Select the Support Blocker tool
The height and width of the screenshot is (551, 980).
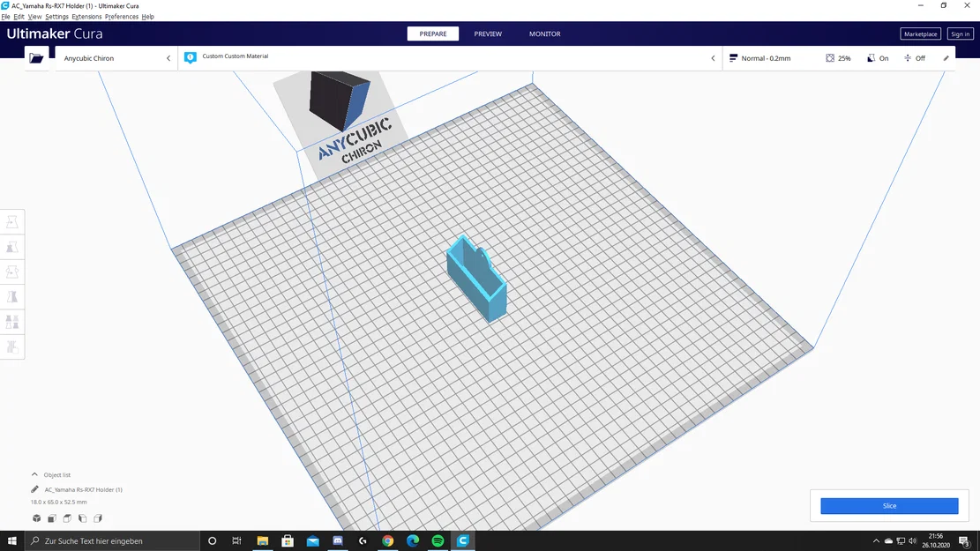click(x=11, y=346)
